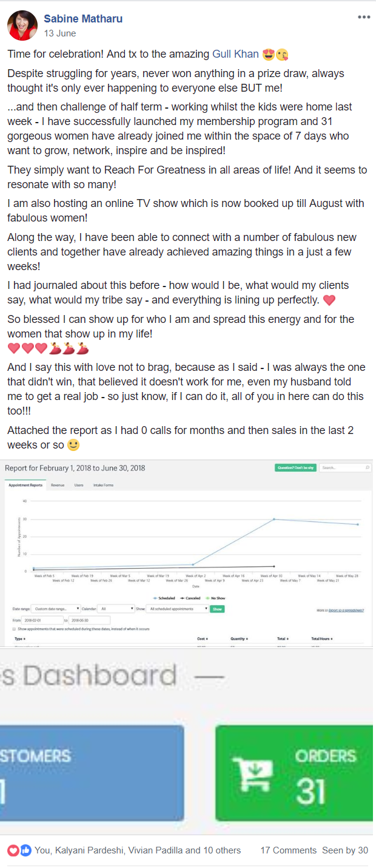
Task: Click the love reaction heart icon
Action: (x=13, y=850)
